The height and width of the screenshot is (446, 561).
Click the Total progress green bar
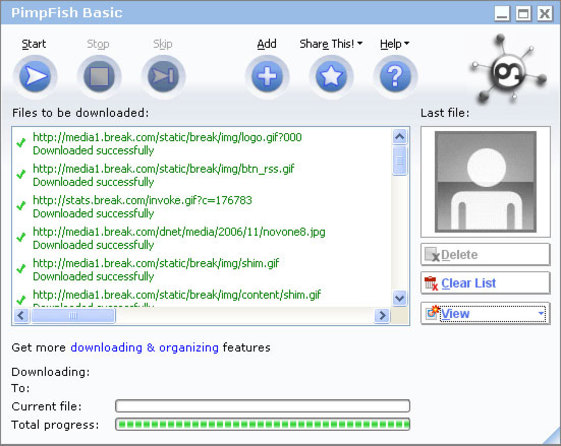click(x=263, y=425)
